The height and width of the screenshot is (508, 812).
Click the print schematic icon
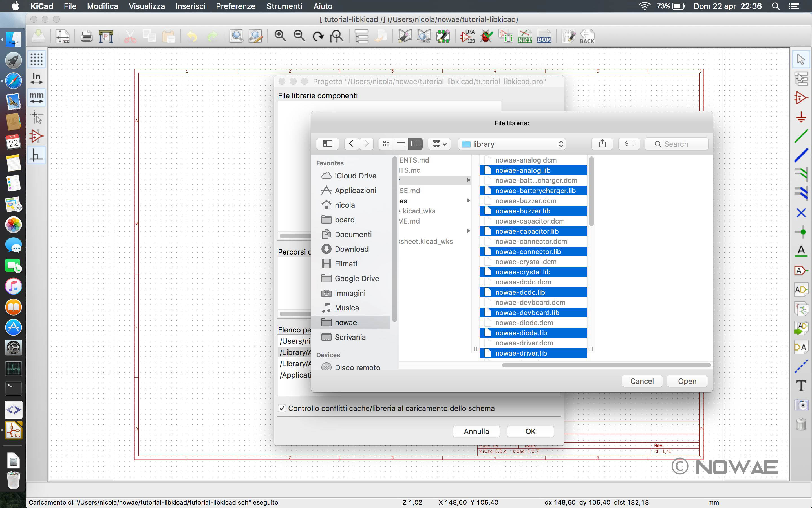87,36
